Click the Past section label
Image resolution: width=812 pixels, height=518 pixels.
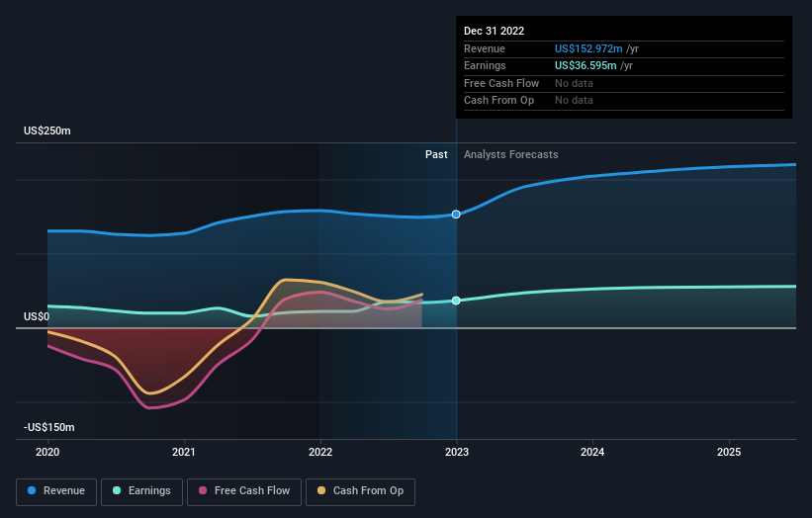click(x=436, y=155)
